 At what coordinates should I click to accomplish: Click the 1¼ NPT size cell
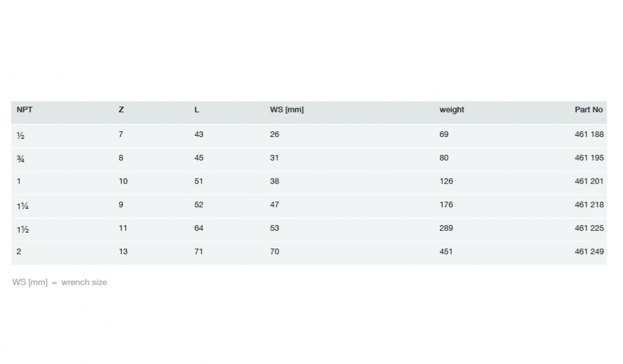[22, 205]
